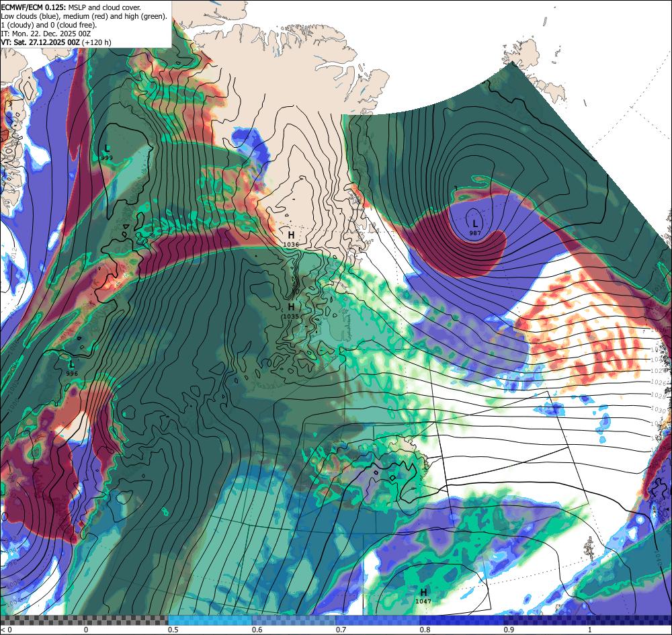
Task: Click the '0.8' color scale label
Action: point(425,630)
